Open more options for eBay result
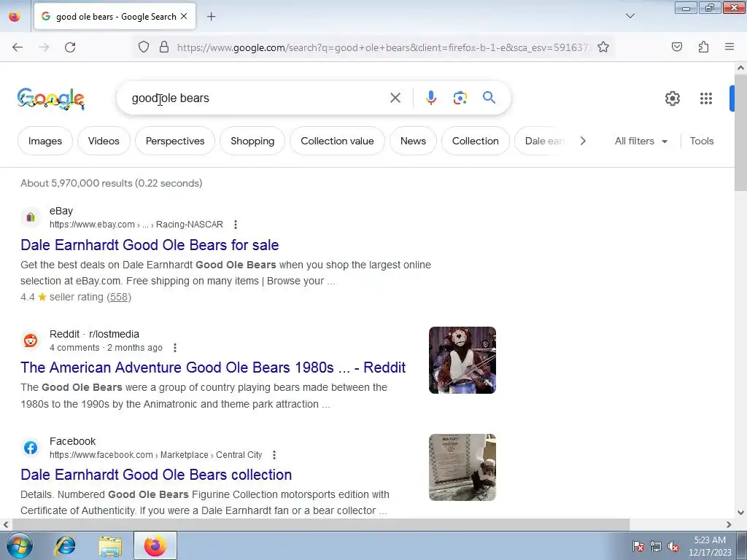 coord(236,225)
